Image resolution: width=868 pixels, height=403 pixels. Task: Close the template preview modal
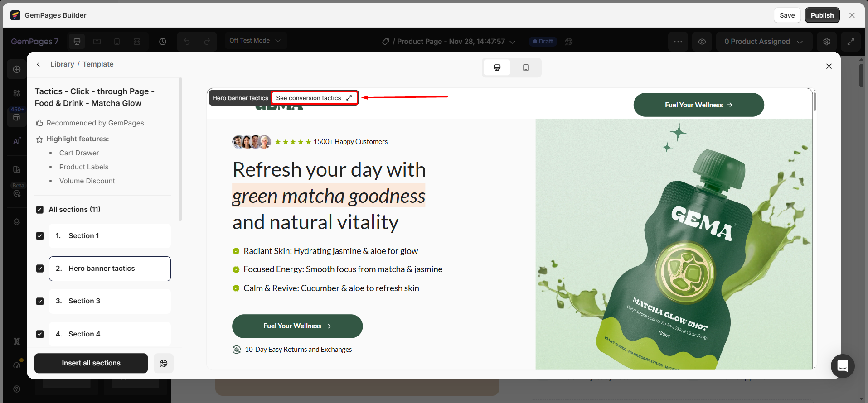(829, 66)
